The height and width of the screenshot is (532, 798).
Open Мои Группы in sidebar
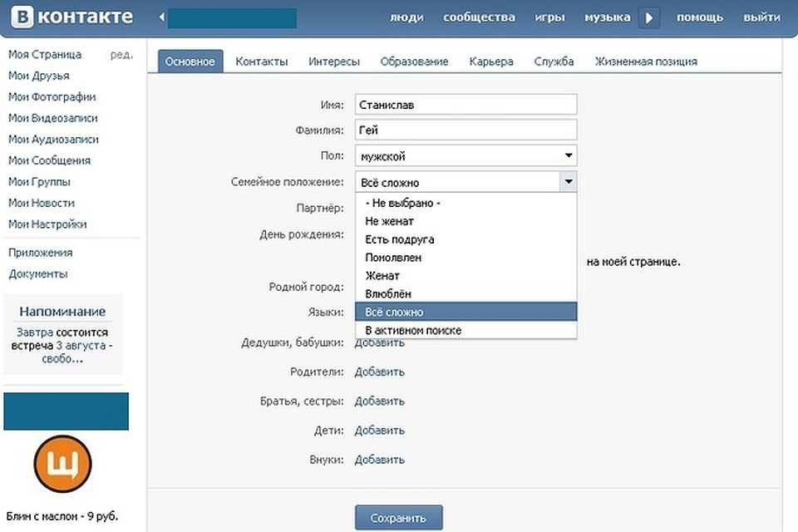(39, 182)
